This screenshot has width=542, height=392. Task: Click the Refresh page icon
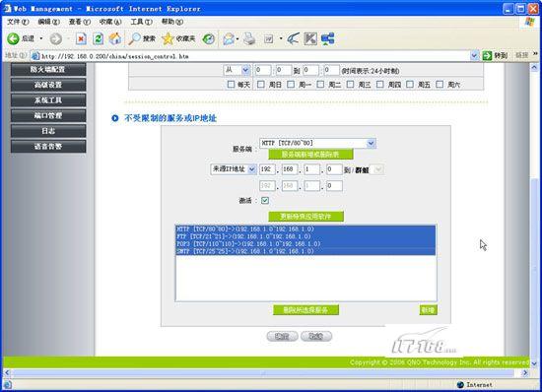99,38
